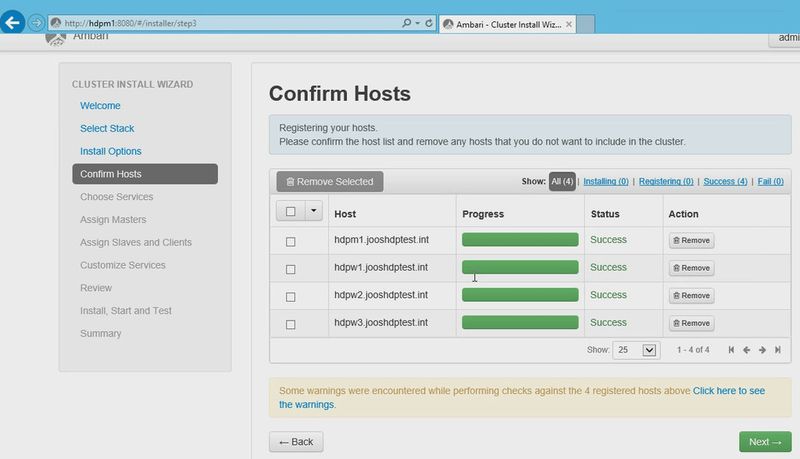This screenshot has width=800, height=459.
Task: Click the address bar search magnifier icon
Action: coord(406,23)
